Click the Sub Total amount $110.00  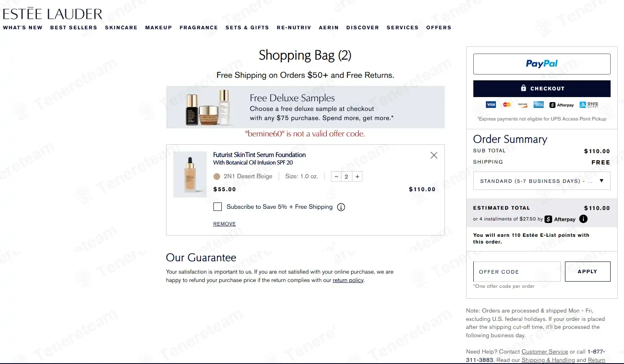[x=597, y=151]
